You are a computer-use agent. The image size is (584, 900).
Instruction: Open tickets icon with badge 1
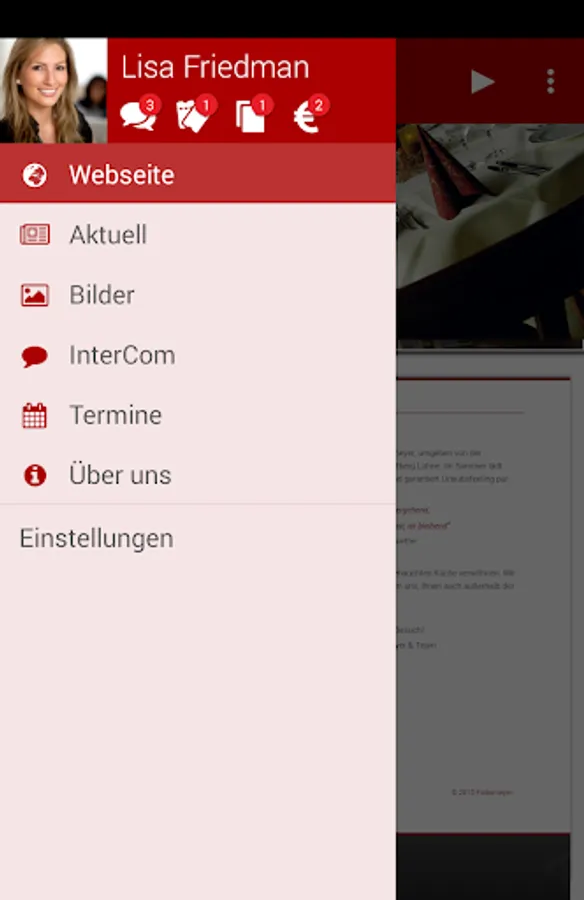[x=196, y=114]
